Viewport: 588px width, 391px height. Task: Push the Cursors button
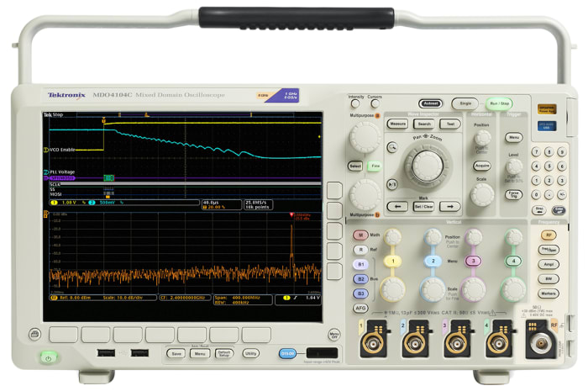point(375,103)
